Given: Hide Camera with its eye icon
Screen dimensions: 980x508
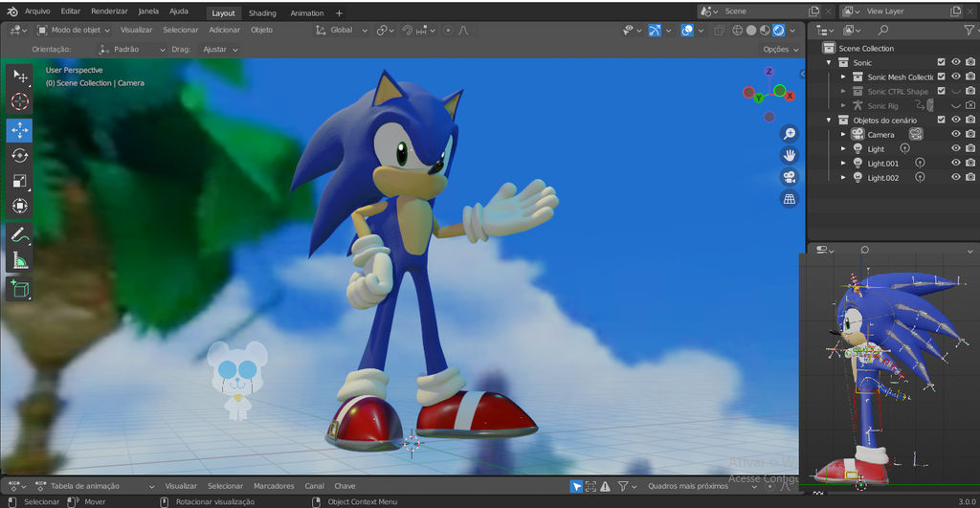Looking at the screenshot, I should [x=956, y=134].
